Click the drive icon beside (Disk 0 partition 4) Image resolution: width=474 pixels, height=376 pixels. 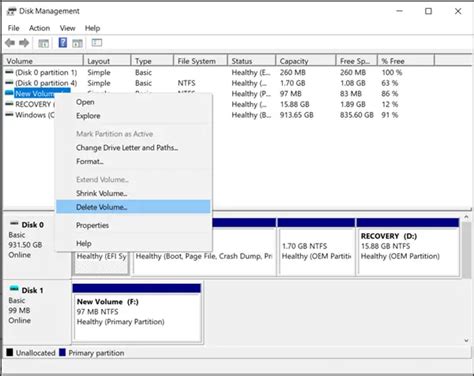9,83
